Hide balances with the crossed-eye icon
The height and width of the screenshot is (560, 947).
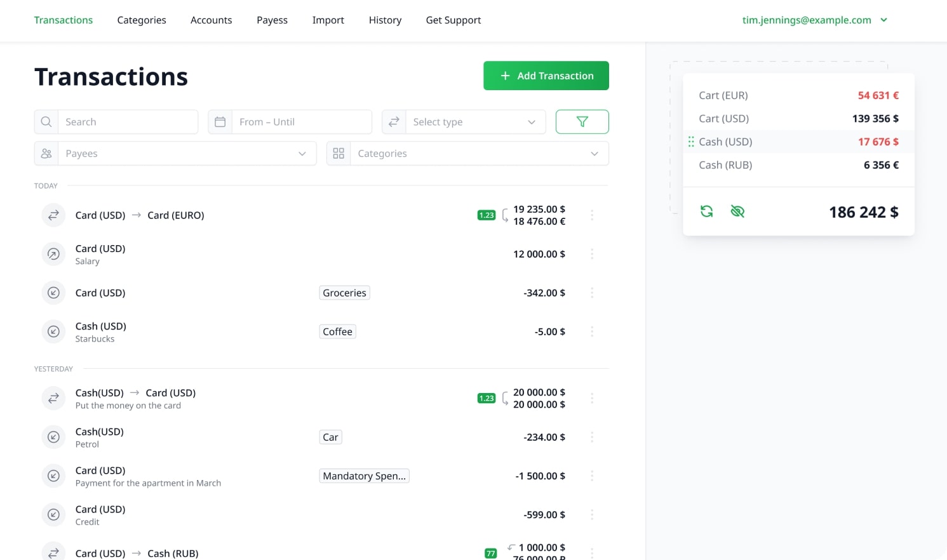point(737,211)
